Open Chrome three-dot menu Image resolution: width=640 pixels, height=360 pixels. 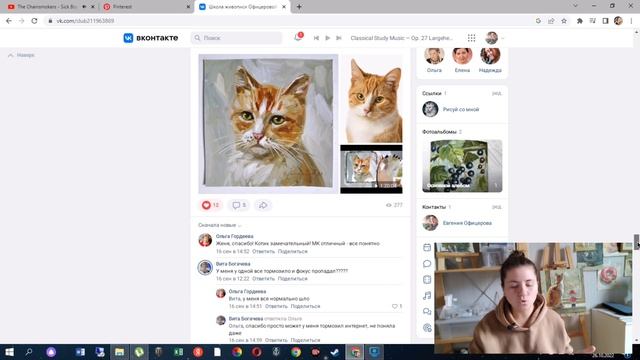[x=631, y=21]
